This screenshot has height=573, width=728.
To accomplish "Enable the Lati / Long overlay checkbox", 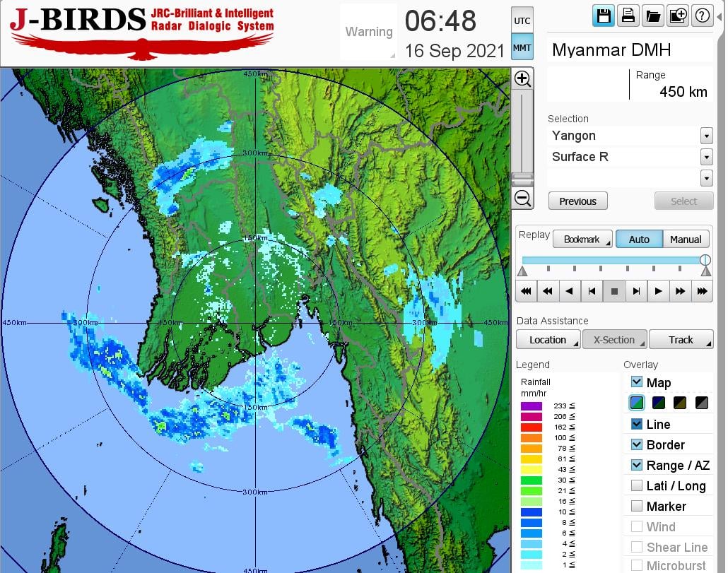I will click(637, 485).
